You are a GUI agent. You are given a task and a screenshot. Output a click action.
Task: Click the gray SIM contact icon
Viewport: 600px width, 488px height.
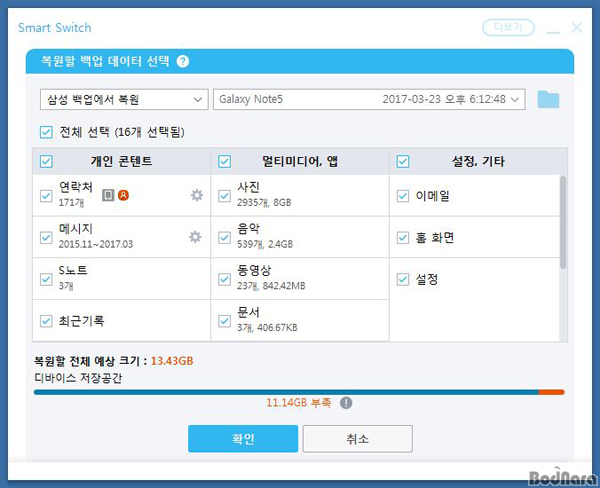(x=108, y=195)
